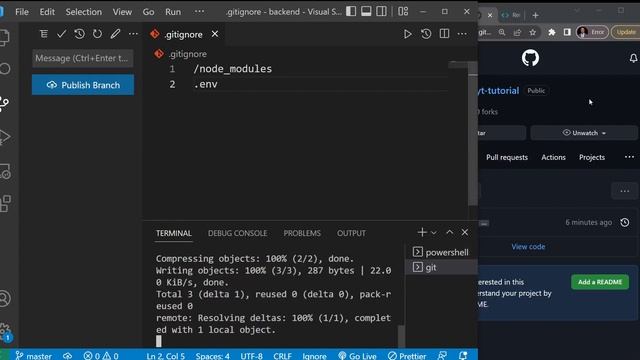The width and height of the screenshot is (640, 360).
Task: Open customize layout icon
Action: [403, 11]
